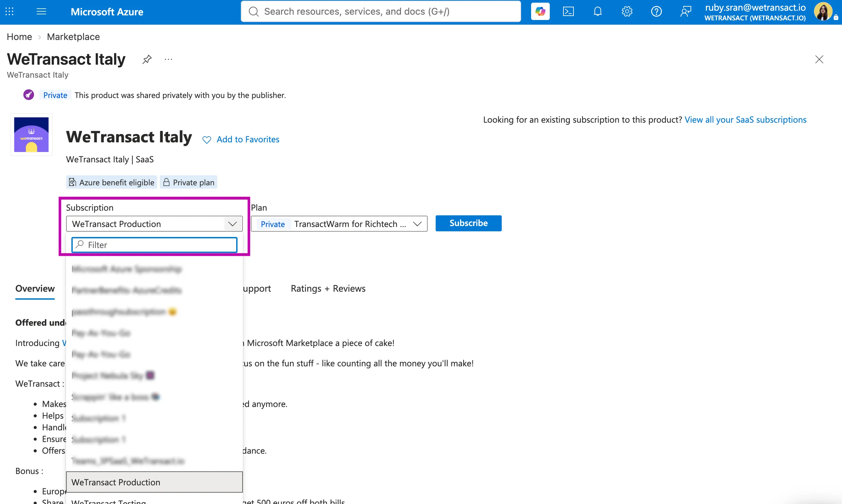Click the Add to Favorites heart icon
The image size is (842, 504).
point(206,140)
